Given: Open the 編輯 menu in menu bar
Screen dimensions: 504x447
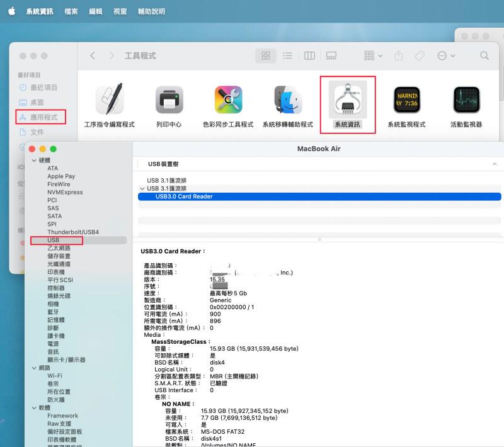Looking at the screenshot, I should (96, 11).
